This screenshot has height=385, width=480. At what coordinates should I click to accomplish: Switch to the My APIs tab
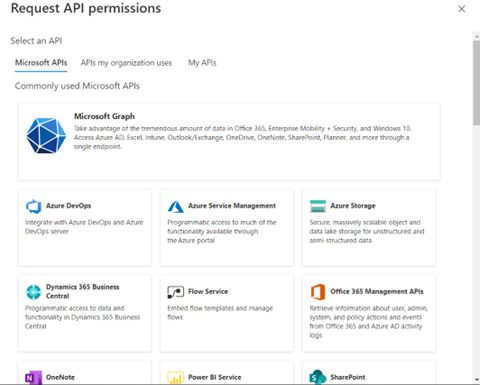click(202, 63)
